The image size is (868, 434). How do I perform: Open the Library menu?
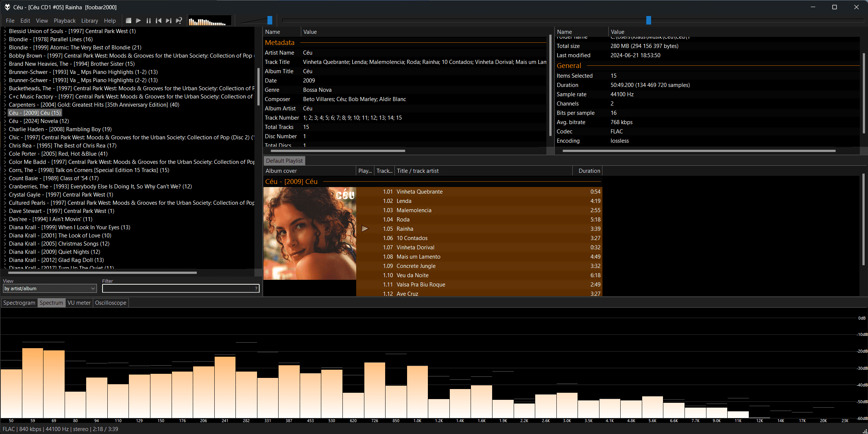(90, 21)
